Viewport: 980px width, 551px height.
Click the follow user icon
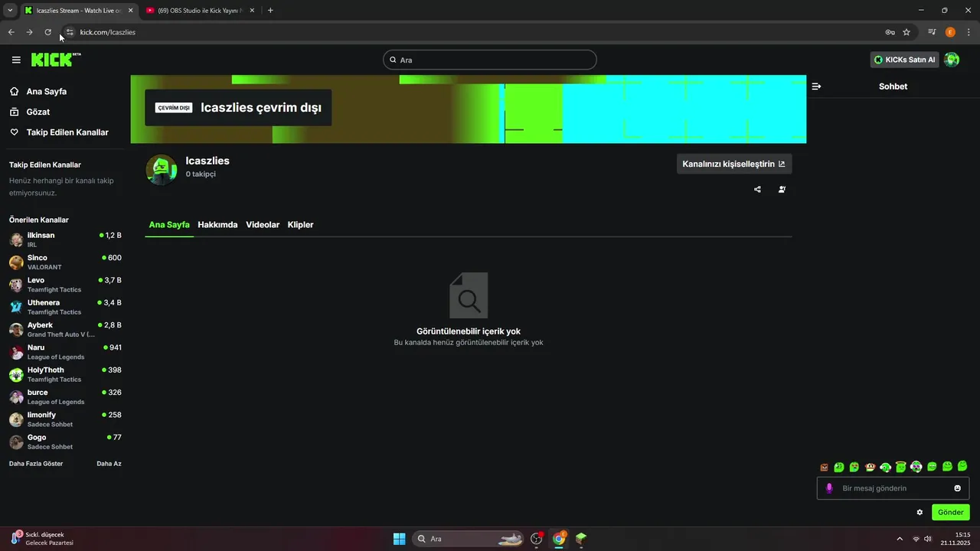pyautogui.click(x=782, y=189)
